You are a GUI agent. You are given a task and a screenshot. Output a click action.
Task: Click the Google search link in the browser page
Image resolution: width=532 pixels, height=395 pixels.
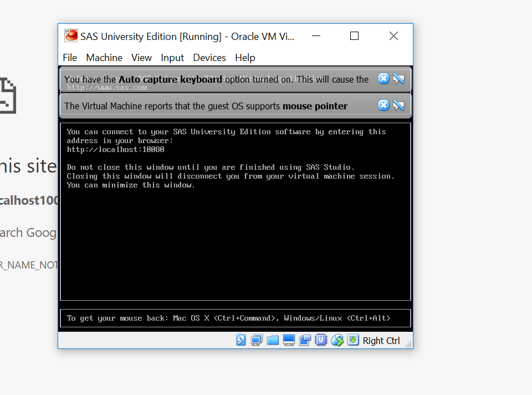pyautogui.click(x=28, y=233)
